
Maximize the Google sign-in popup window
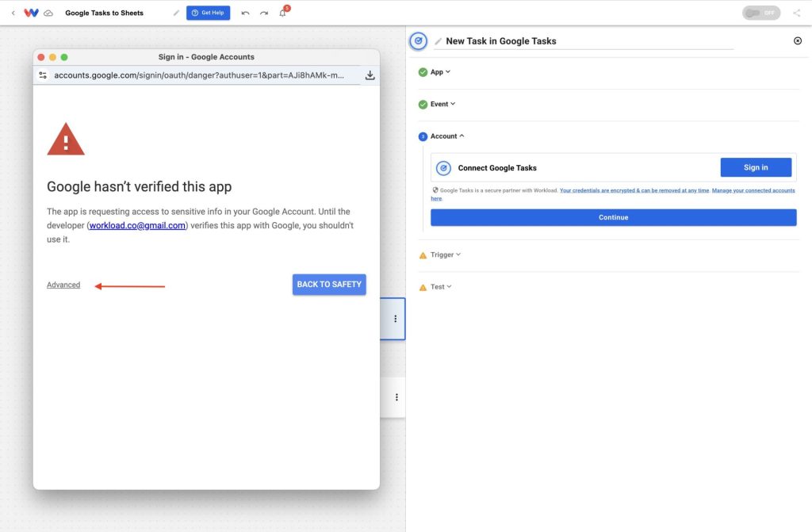(x=64, y=57)
